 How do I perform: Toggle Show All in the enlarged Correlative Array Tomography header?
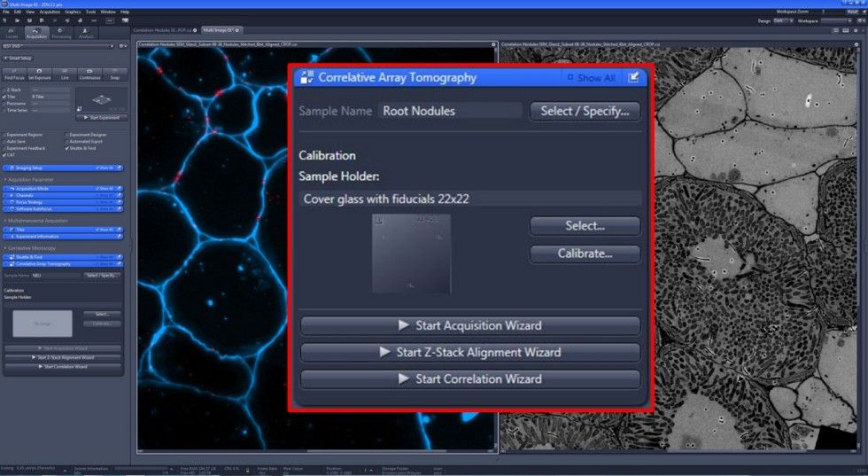pos(592,78)
